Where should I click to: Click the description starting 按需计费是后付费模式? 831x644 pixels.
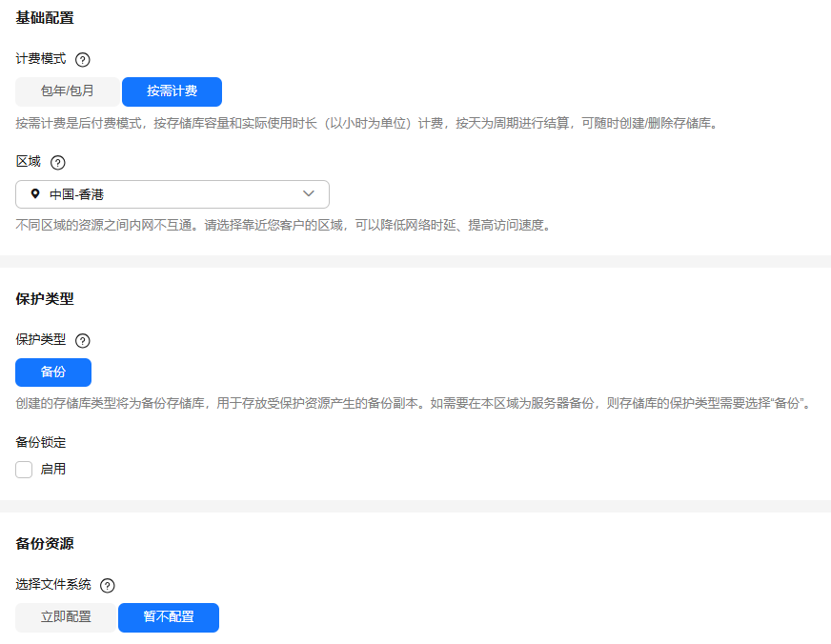click(x=369, y=124)
